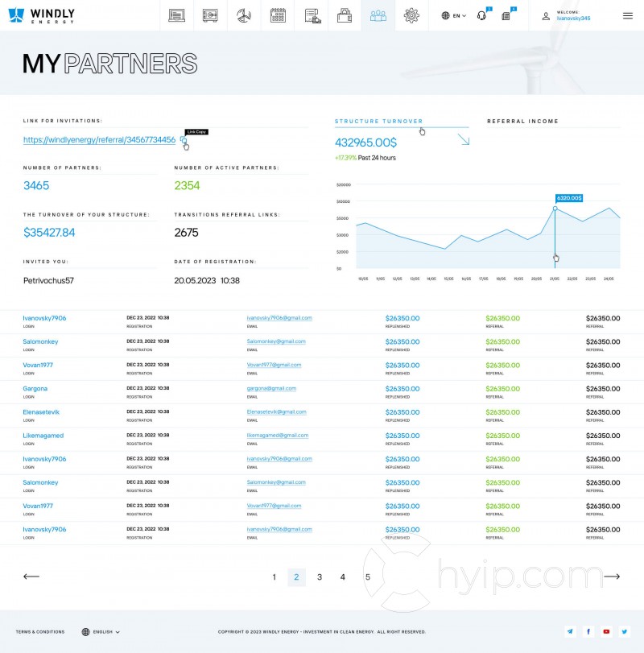
Task: Click the gargona@gmail.com email link
Action: click(271, 389)
